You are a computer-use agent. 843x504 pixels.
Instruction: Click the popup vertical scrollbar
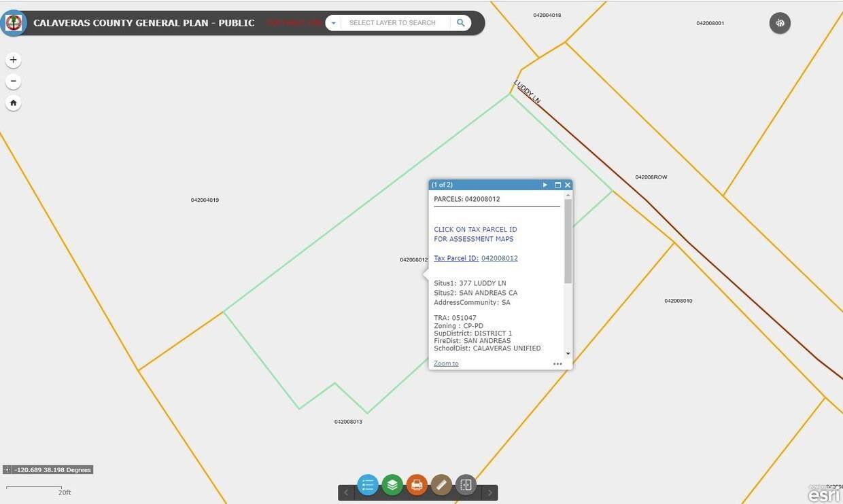click(x=568, y=242)
